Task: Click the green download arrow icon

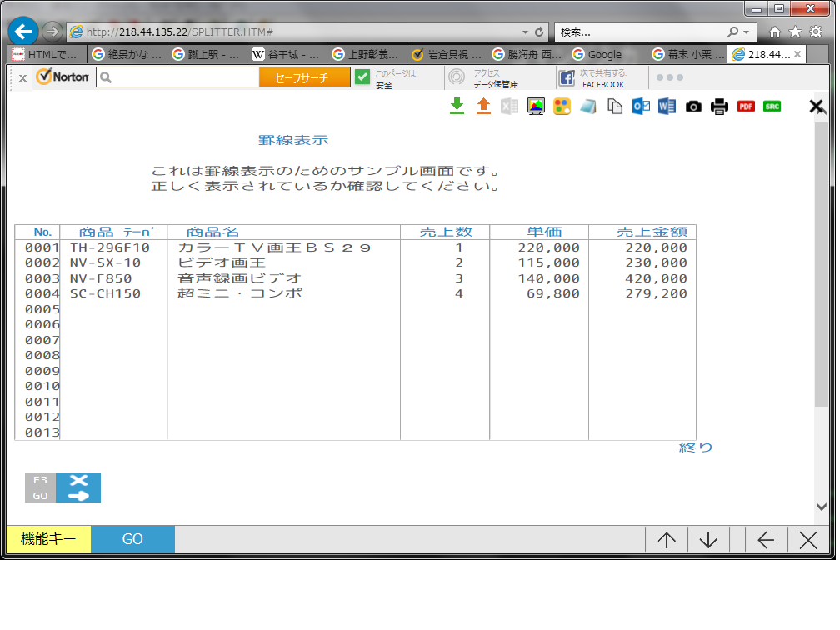Action: 457,106
